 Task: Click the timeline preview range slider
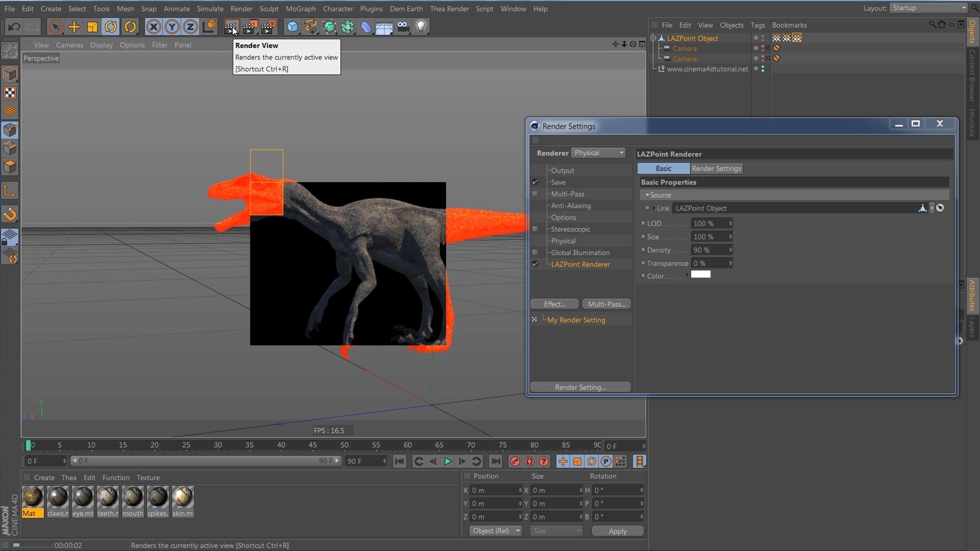[x=206, y=461]
